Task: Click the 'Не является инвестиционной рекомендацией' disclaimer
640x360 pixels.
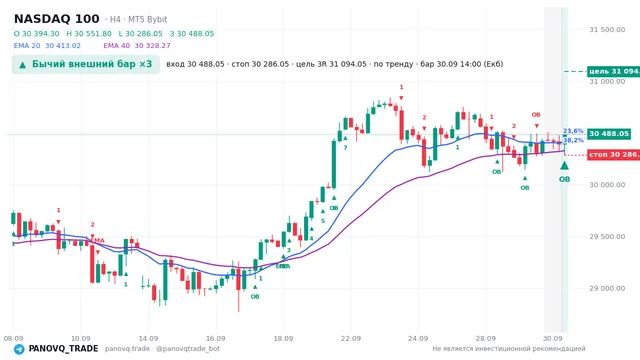Action: tap(509, 349)
